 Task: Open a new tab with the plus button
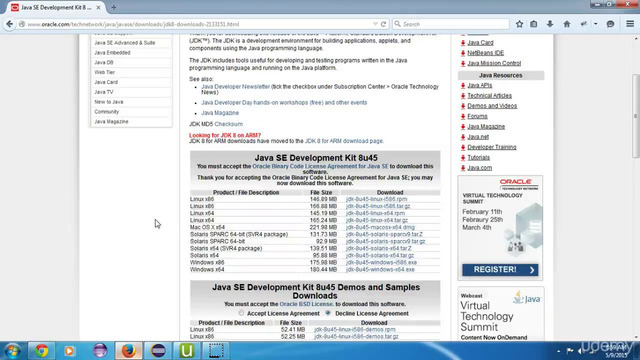pos(113,7)
